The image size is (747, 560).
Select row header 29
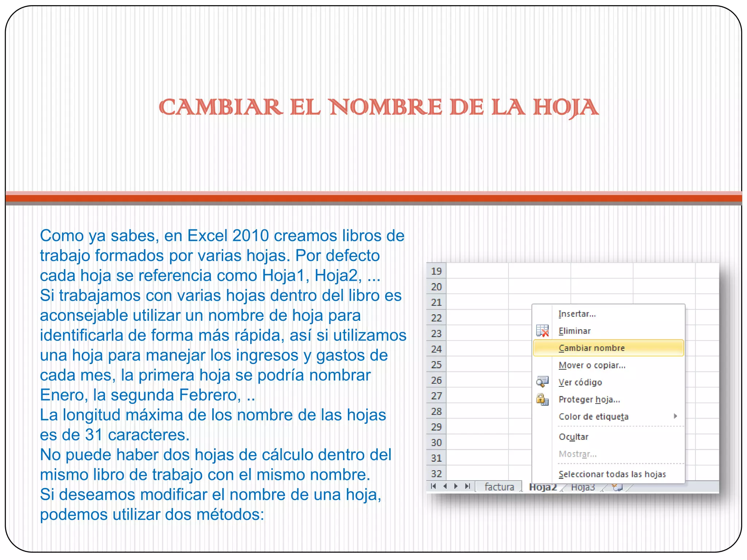point(436,427)
